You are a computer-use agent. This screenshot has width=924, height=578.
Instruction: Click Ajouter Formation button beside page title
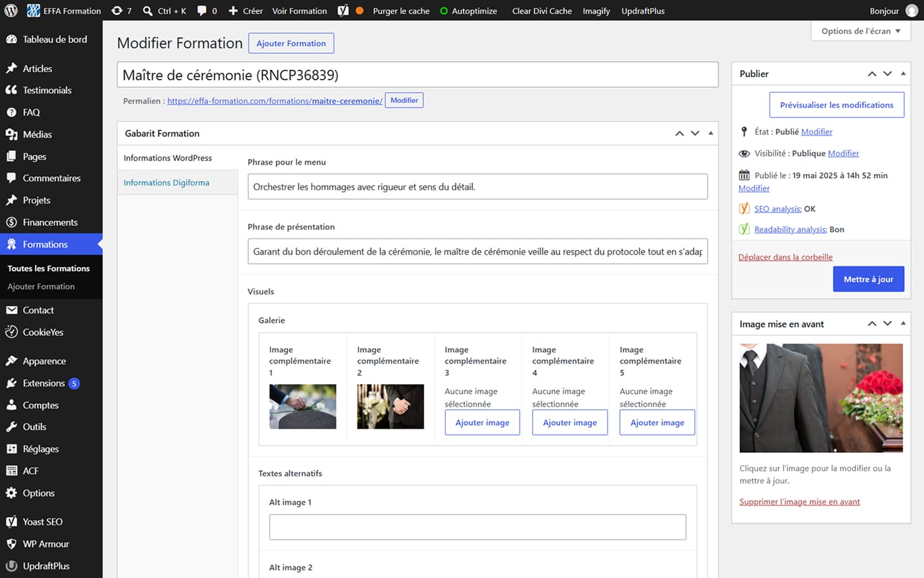291,43
